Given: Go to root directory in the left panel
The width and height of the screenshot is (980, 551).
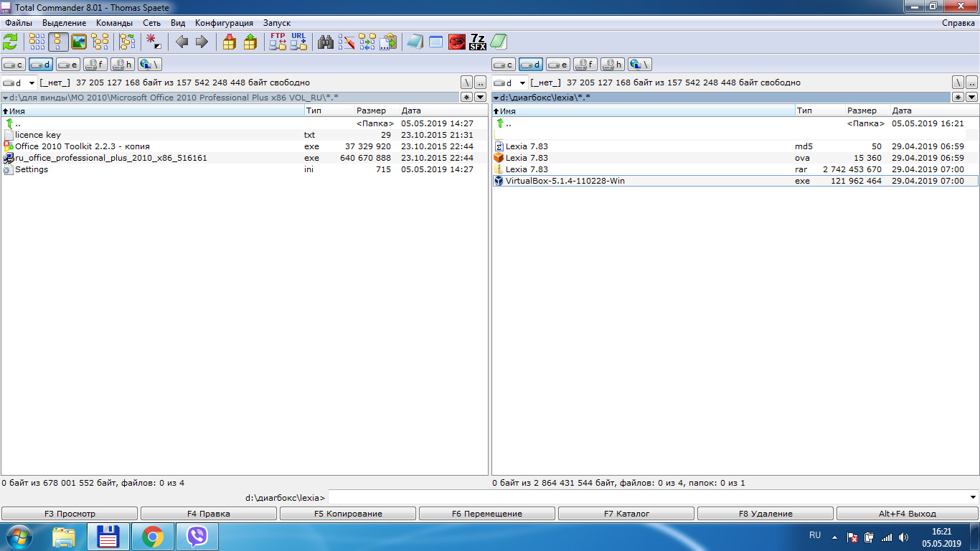Looking at the screenshot, I should tap(467, 83).
